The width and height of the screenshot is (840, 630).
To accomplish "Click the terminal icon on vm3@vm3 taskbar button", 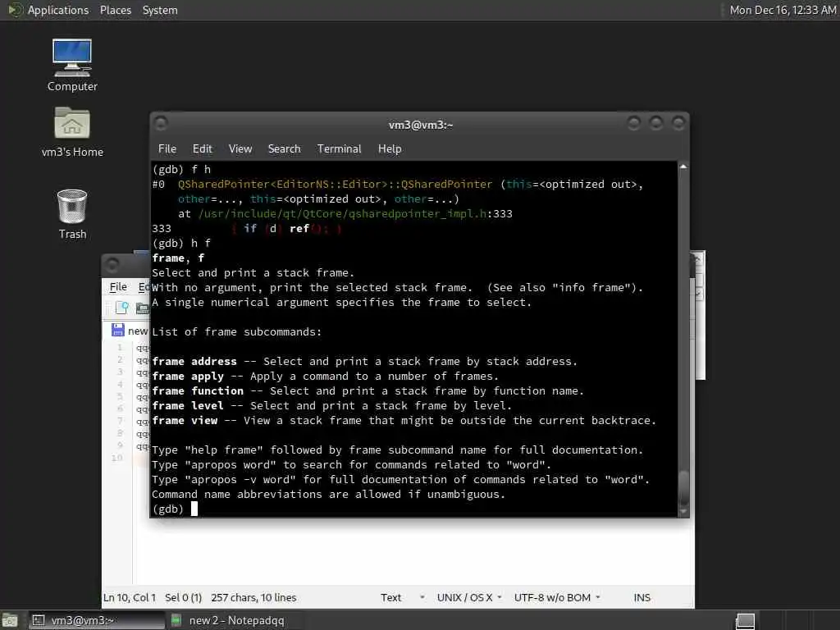I will click(38, 620).
